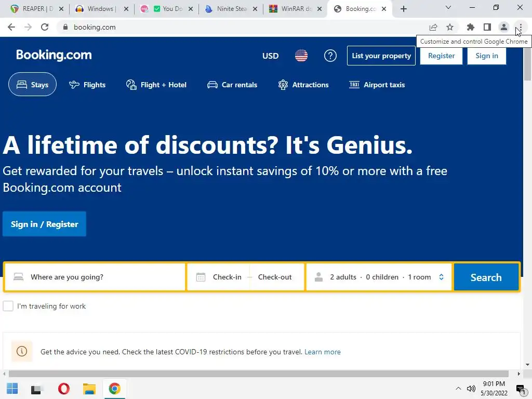The width and height of the screenshot is (532, 399).
Task: Switch to the Ninite Steam browser tab
Action: pos(231,9)
